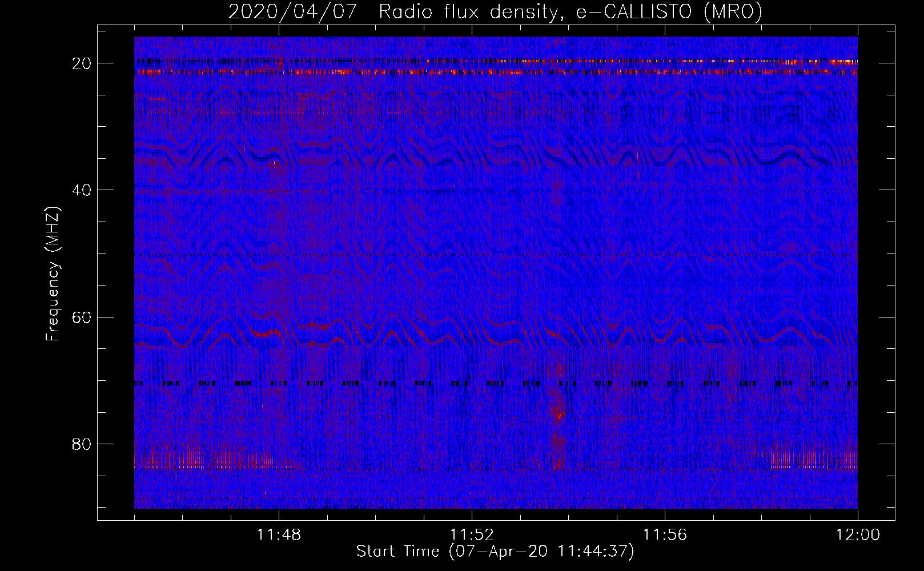Viewport: 924px width, 571px height.
Task: Click the '11:52' time tick label
Action: (472, 535)
